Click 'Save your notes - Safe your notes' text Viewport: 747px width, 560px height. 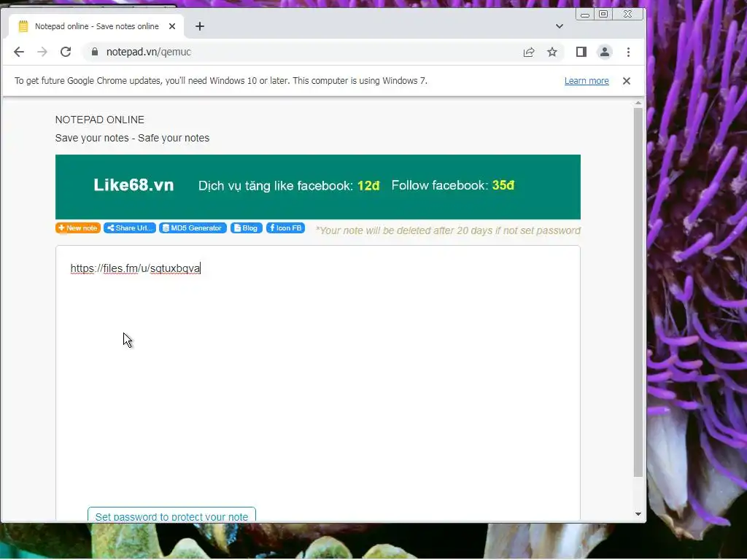pyautogui.click(x=132, y=138)
